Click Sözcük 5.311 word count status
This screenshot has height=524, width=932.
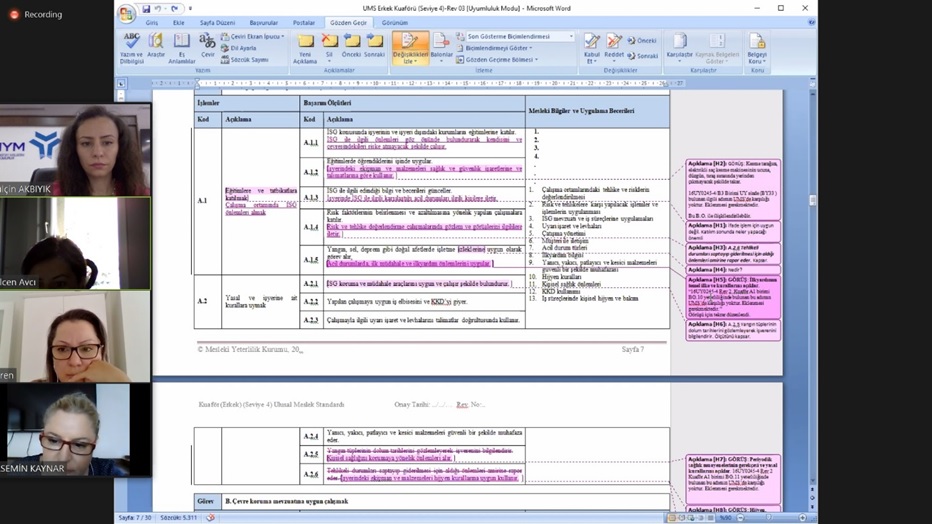178,517
